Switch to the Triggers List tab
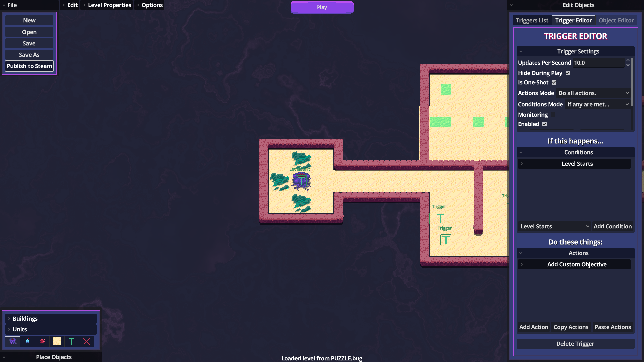 [x=532, y=20]
